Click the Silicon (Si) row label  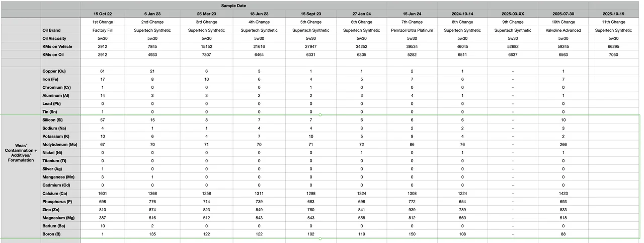pos(53,120)
